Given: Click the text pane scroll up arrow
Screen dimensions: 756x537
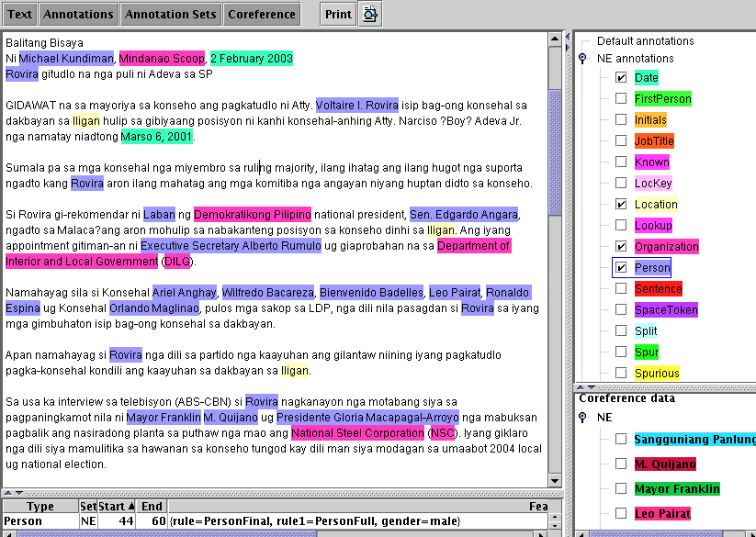Looking at the screenshot, I should tap(555, 39).
